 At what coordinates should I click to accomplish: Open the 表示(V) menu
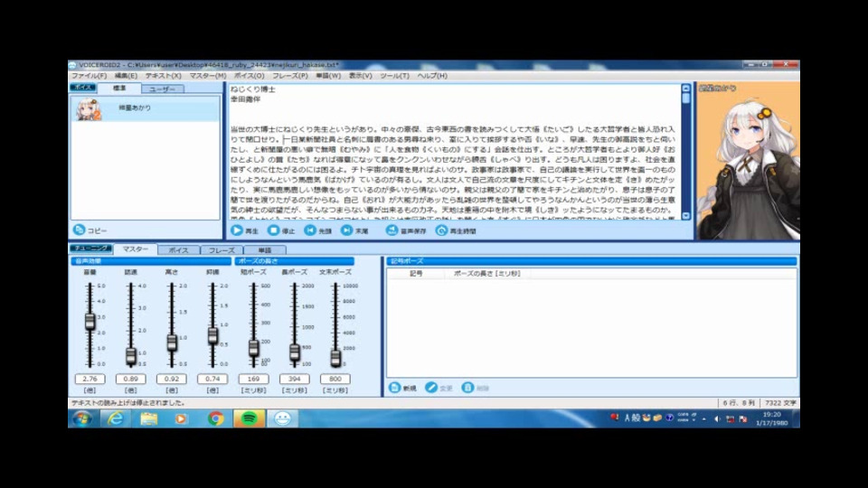pyautogui.click(x=361, y=76)
